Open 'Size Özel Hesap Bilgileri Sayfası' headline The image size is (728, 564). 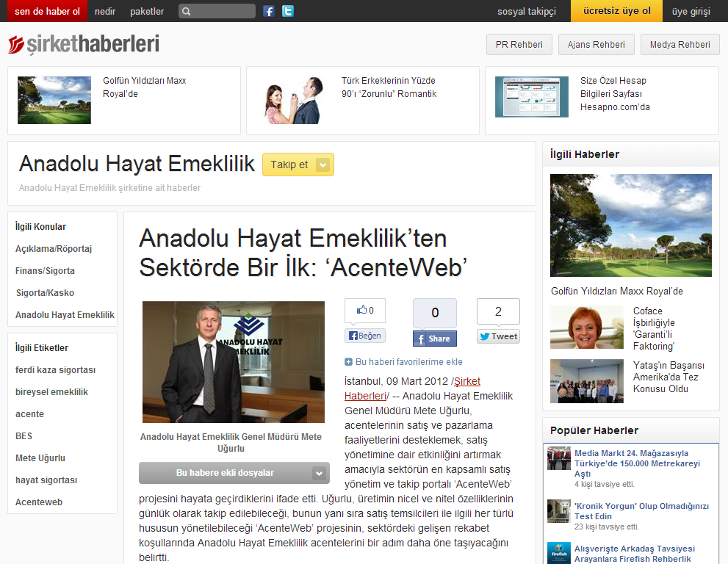pyautogui.click(x=615, y=94)
